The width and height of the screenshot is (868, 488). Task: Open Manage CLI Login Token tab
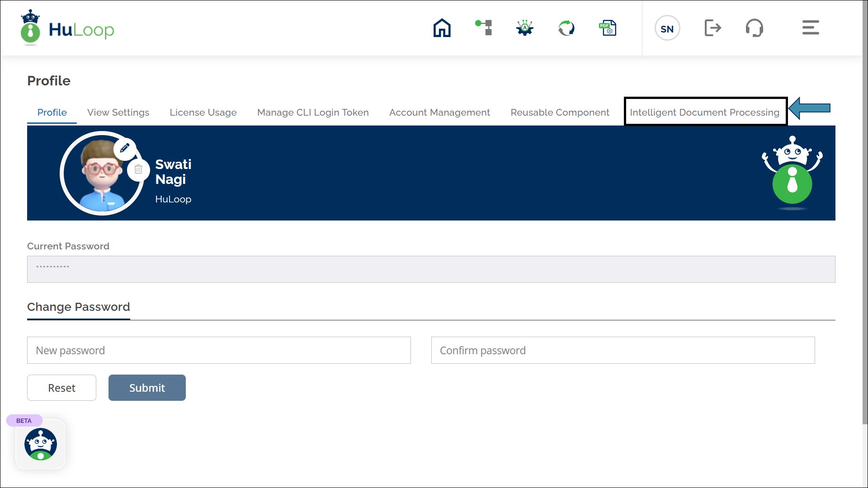[313, 113]
